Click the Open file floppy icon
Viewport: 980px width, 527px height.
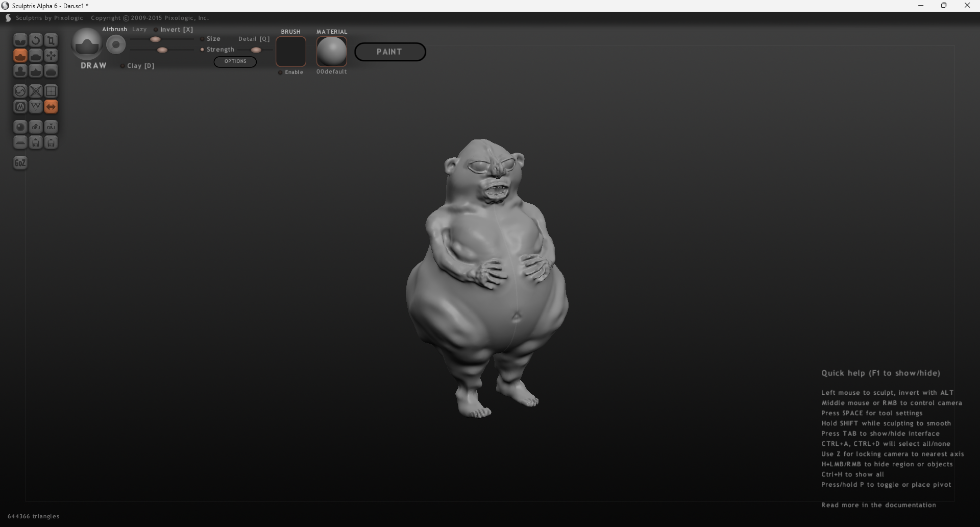[36, 142]
